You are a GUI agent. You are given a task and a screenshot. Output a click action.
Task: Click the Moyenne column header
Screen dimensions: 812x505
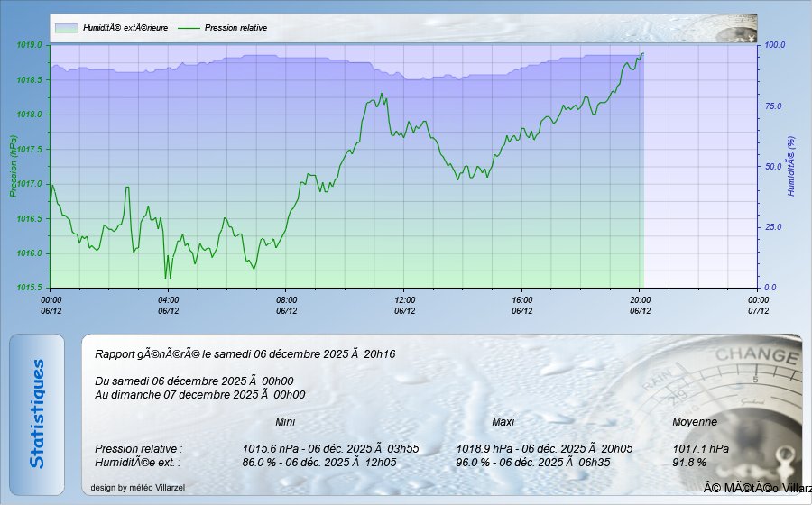tap(695, 422)
